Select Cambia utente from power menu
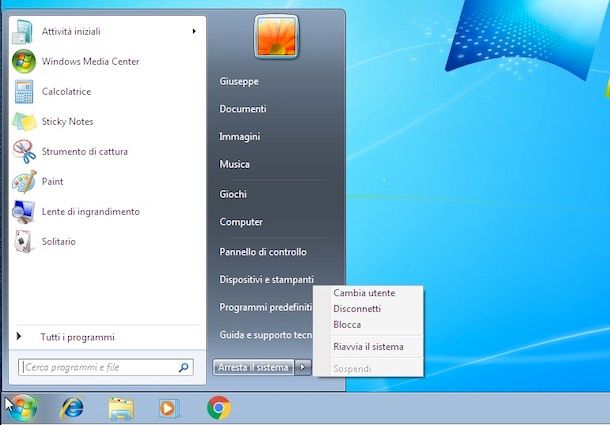 coord(364,293)
